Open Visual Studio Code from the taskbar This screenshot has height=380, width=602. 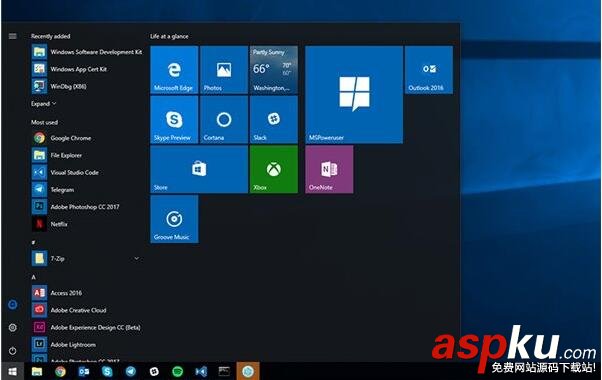pyautogui.click(x=201, y=372)
